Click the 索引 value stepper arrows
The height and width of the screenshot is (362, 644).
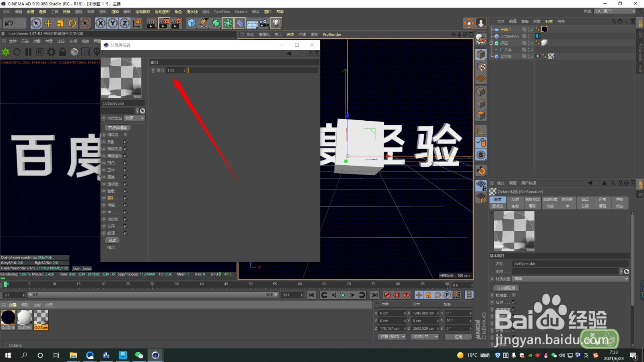pyautogui.click(x=185, y=70)
